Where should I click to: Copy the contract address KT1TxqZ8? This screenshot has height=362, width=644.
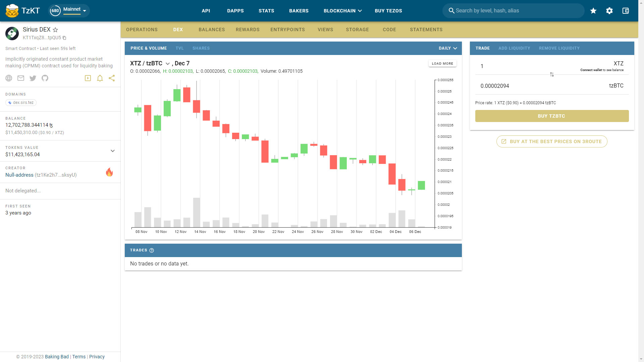point(64,38)
